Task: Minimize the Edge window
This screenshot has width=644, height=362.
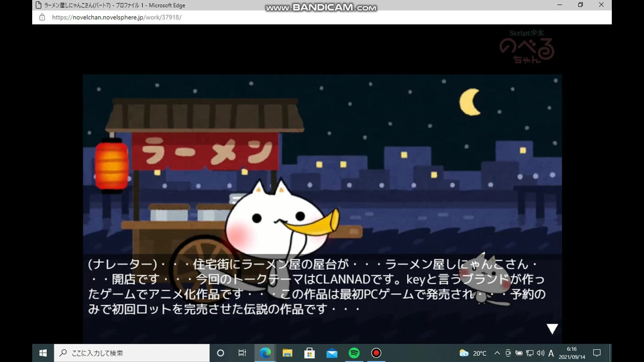Action: pyautogui.click(x=559, y=5)
